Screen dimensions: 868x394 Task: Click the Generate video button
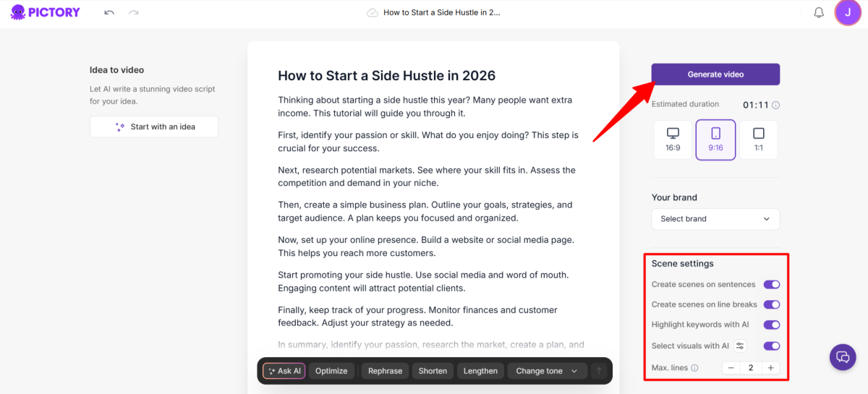point(715,74)
